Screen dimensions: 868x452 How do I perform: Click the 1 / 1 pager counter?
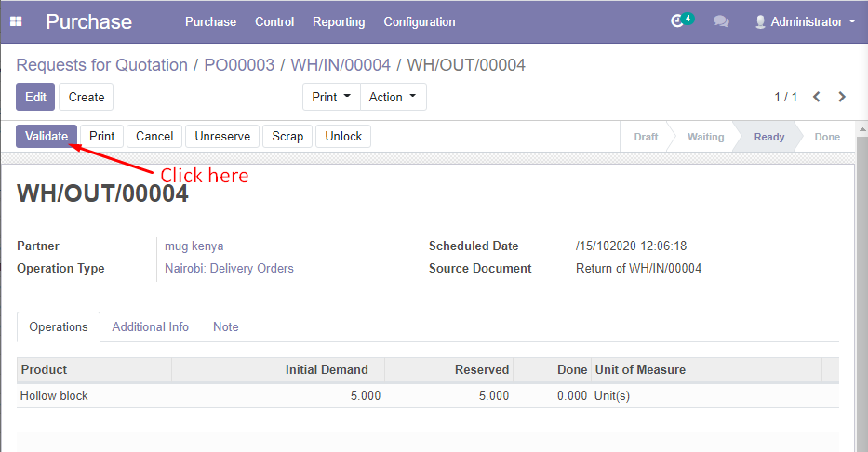pos(785,97)
